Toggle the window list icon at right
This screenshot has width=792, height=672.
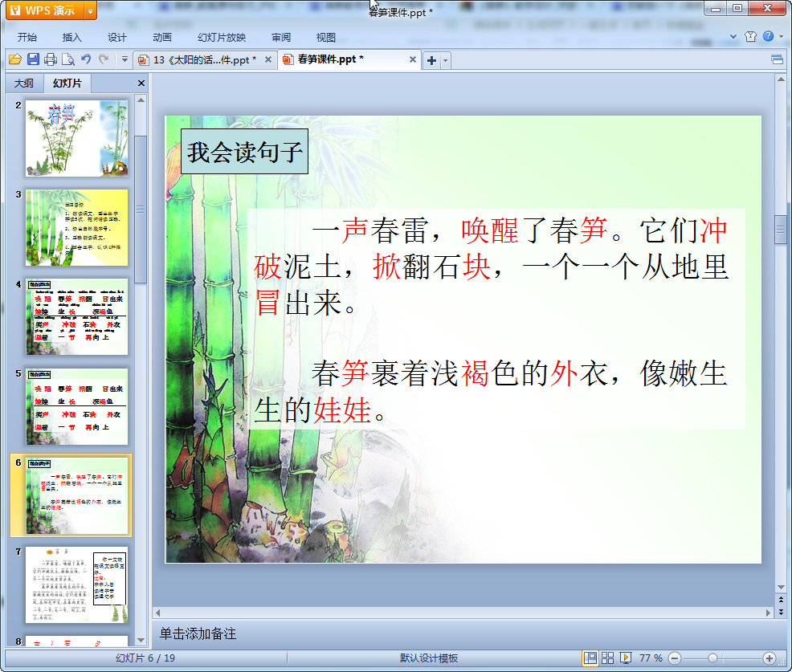click(x=778, y=60)
